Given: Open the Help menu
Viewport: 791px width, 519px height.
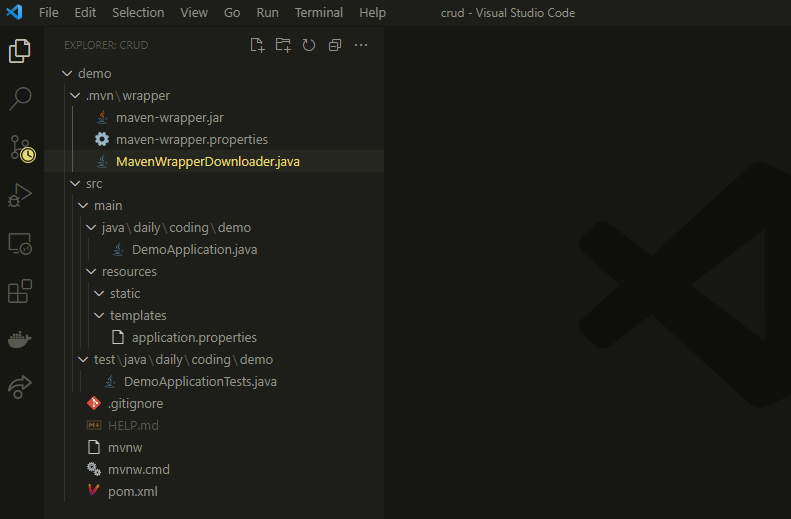Looking at the screenshot, I should click(x=372, y=13).
